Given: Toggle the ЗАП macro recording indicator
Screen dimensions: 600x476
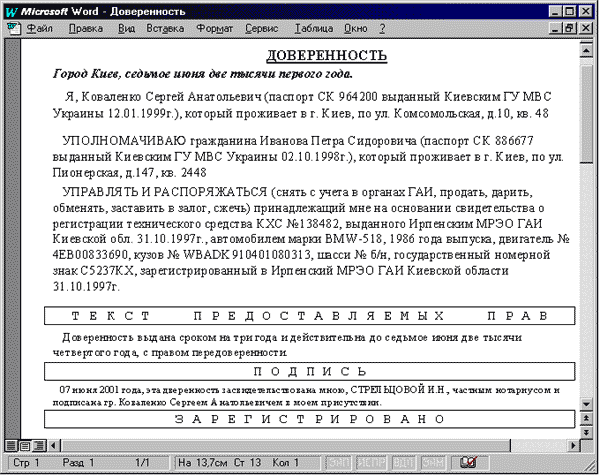Looking at the screenshot, I should 338,463.
